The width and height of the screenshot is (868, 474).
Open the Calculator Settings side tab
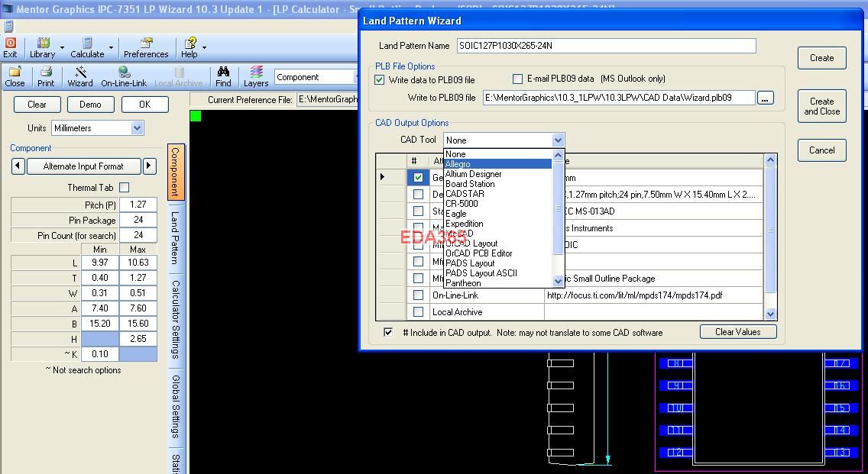coord(175,319)
